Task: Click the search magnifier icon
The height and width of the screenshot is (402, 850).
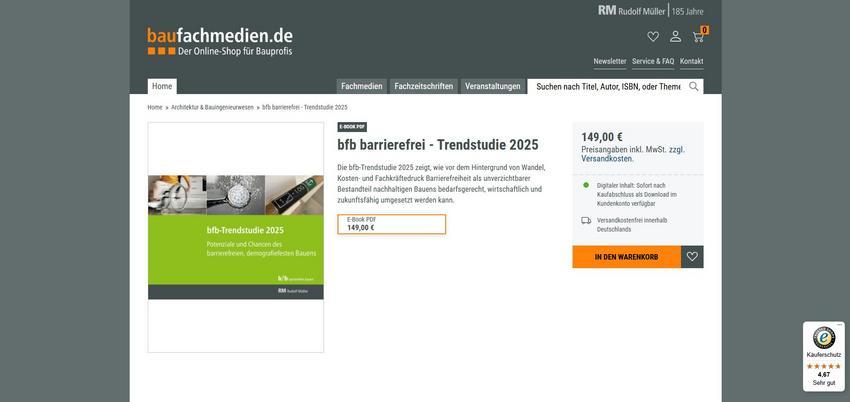Action: pos(694,86)
